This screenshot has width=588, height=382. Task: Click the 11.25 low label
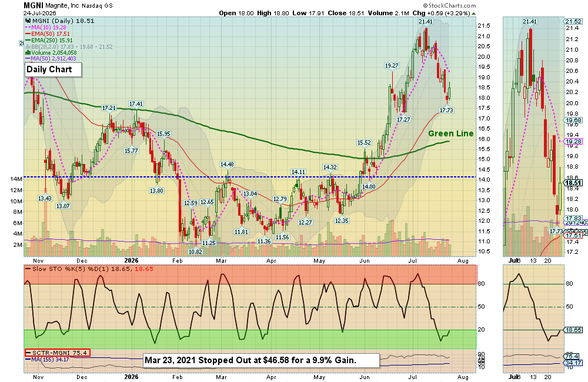[x=209, y=243]
